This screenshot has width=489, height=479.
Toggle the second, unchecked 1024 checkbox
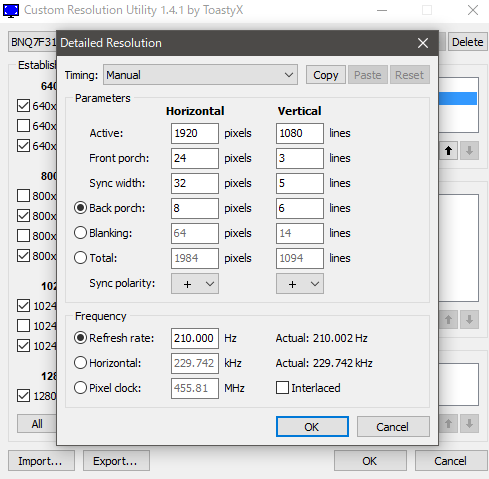pyautogui.click(x=23, y=326)
